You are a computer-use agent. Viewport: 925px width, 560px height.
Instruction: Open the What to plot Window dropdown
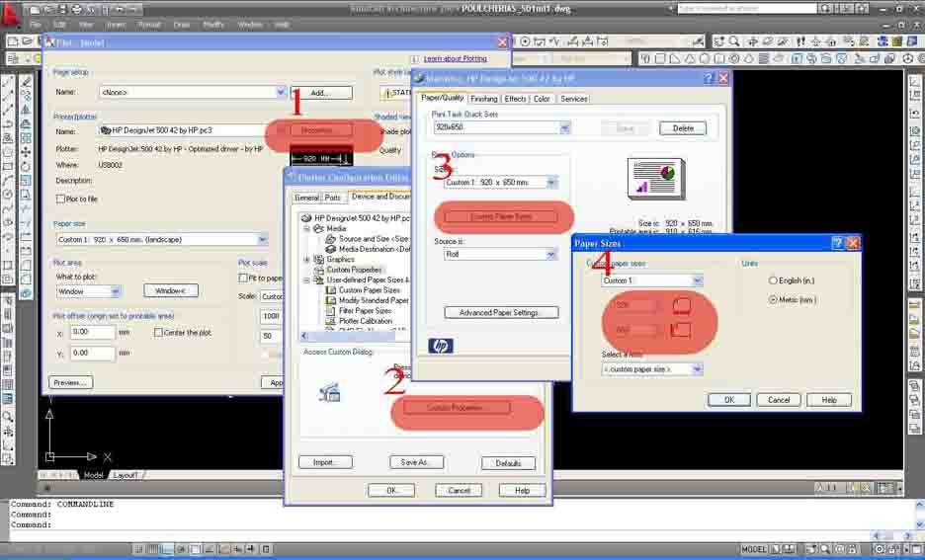[115, 291]
